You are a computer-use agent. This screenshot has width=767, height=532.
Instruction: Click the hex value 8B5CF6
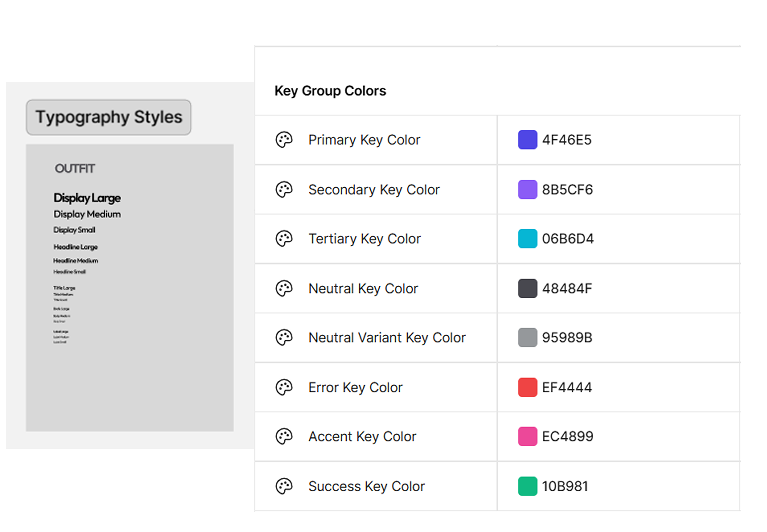pos(567,189)
